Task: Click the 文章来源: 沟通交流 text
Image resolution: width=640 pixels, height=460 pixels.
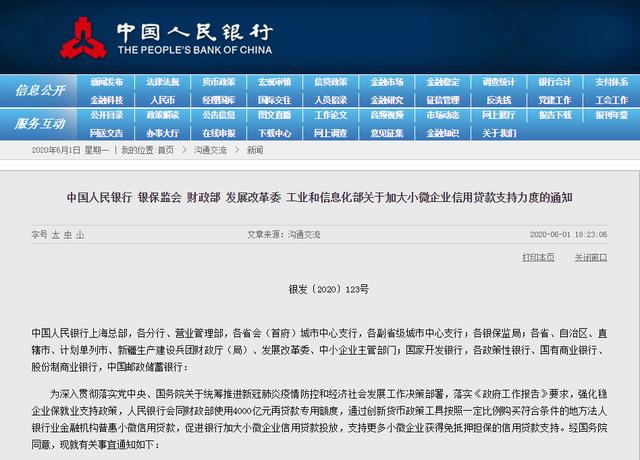Action: [284, 235]
